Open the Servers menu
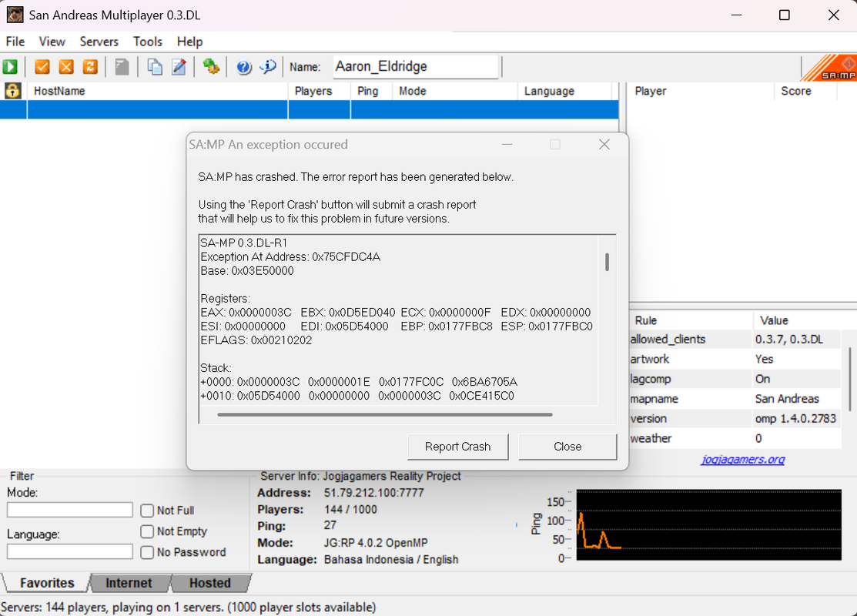The width and height of the screenshot is (857, 616). point(99,42)
